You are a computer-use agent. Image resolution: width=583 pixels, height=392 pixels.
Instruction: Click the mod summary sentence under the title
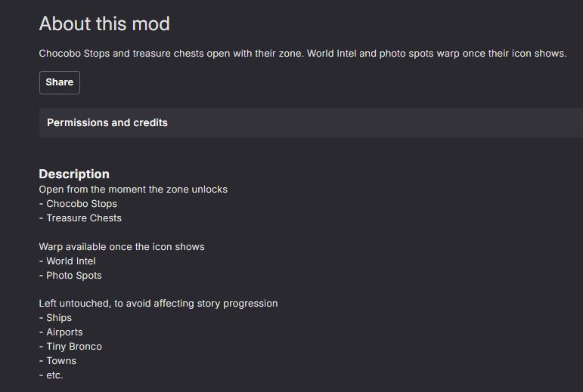(x=302, y=54)
